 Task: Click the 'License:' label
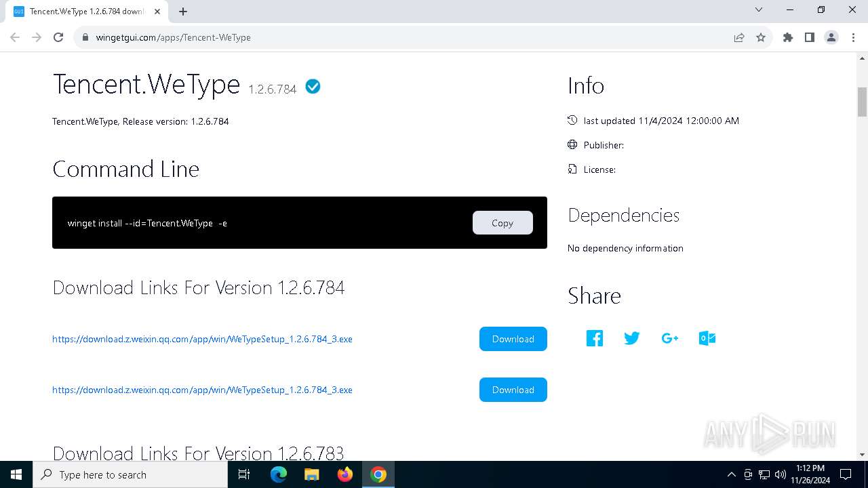pos(599,169)
